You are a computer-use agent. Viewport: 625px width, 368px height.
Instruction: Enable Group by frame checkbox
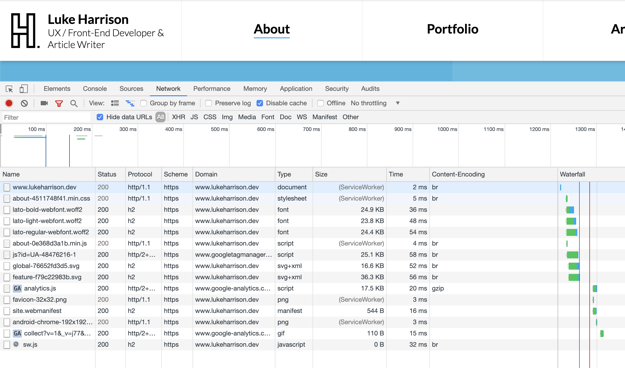143,103
